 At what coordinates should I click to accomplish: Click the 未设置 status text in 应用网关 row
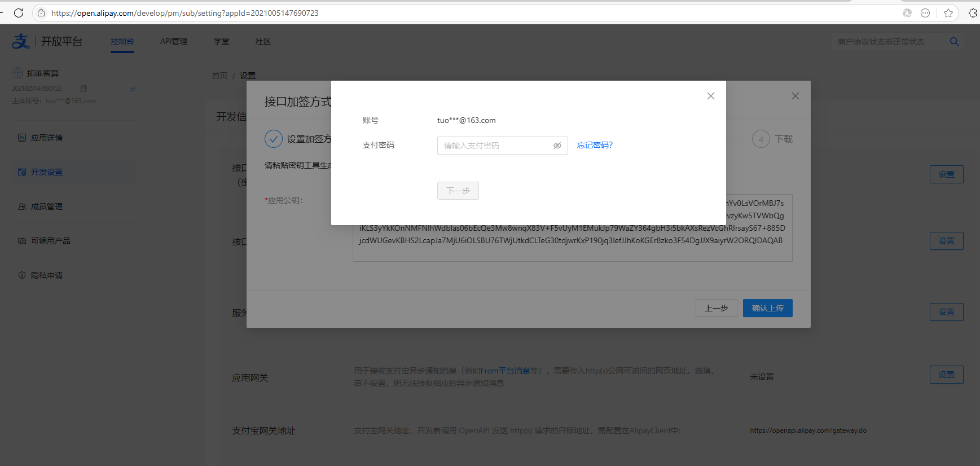[x=762, y=377]
